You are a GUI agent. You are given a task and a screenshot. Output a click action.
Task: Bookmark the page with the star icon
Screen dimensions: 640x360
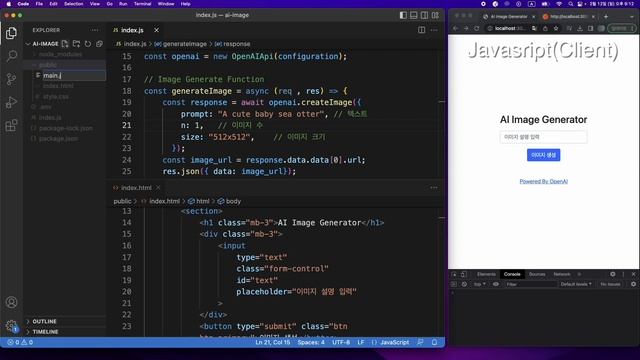[556, 28]
